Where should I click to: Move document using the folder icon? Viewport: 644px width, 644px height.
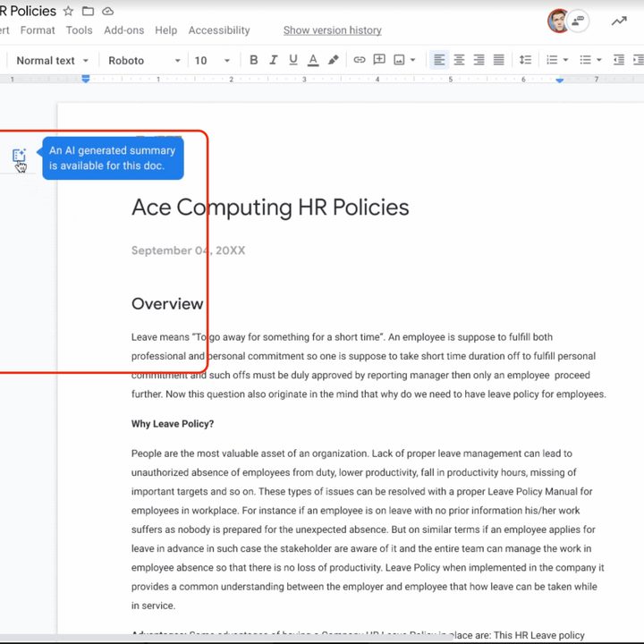(x=88, y=11)
